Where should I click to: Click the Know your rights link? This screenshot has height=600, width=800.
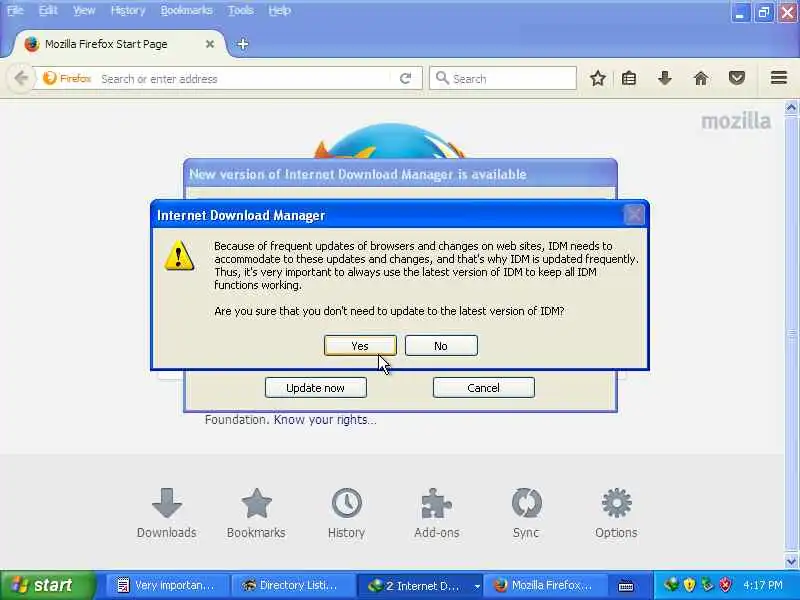click(x=324, y=419)
